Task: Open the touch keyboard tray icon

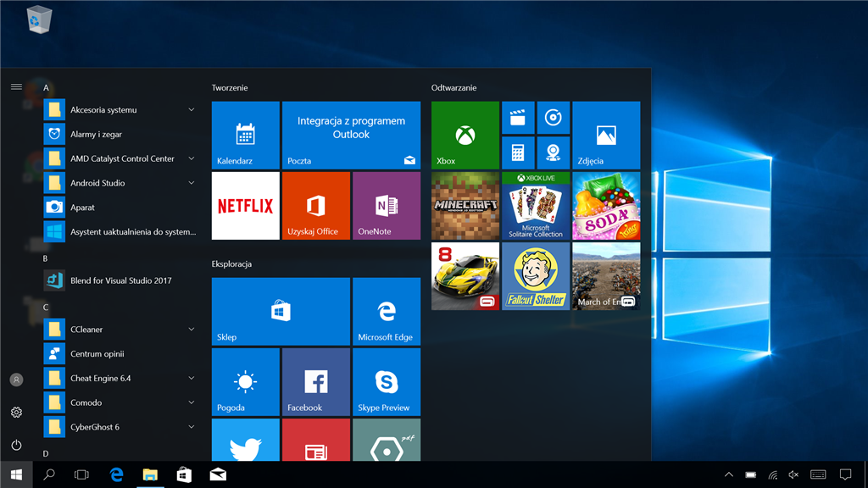Action: coord(818,474)
